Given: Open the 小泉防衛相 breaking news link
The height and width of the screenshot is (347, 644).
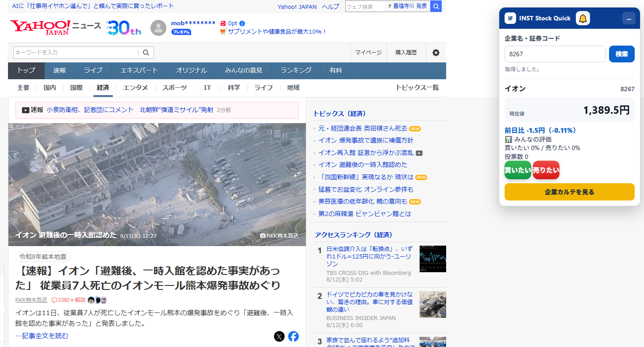Looking at the screenshot, I should click(130, 110).
